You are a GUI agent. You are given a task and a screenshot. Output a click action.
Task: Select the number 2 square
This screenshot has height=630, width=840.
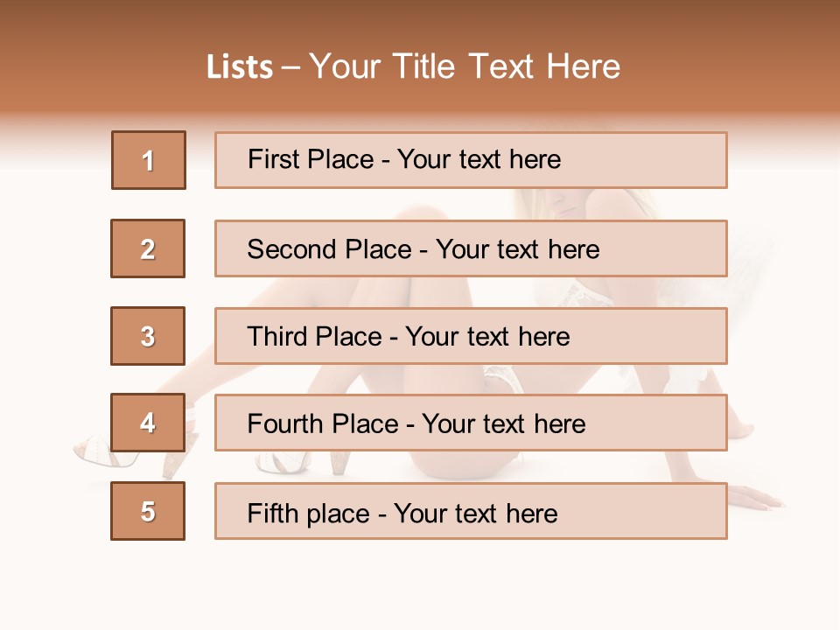coord(149,248)
